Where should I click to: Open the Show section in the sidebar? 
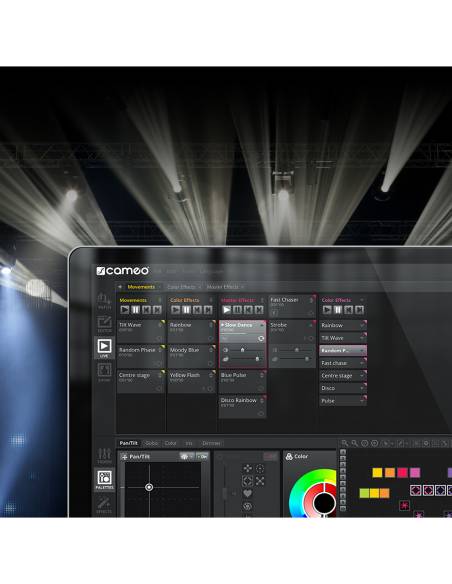point(104,372)
